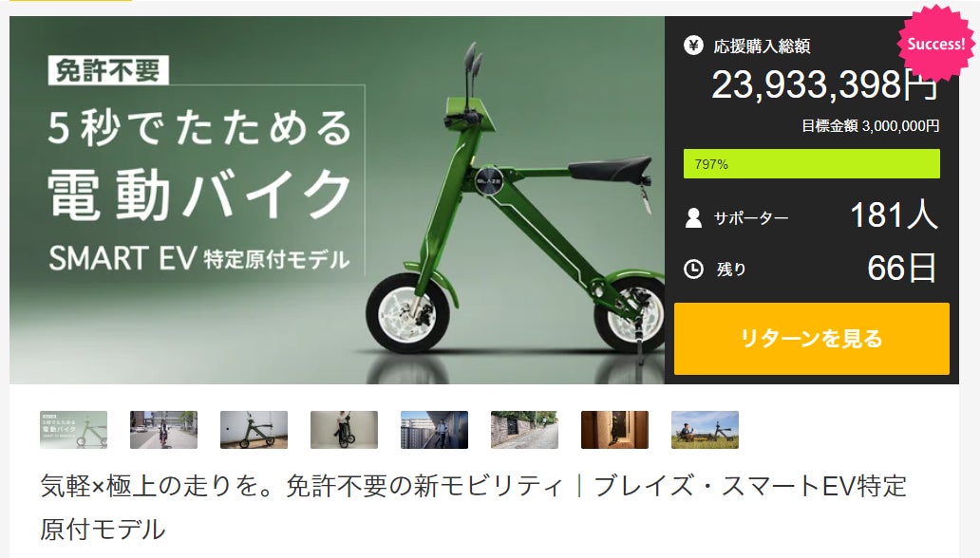Screen dimensions: 980x558
Task: Click the 181人 supporter count
Action: 894,215
